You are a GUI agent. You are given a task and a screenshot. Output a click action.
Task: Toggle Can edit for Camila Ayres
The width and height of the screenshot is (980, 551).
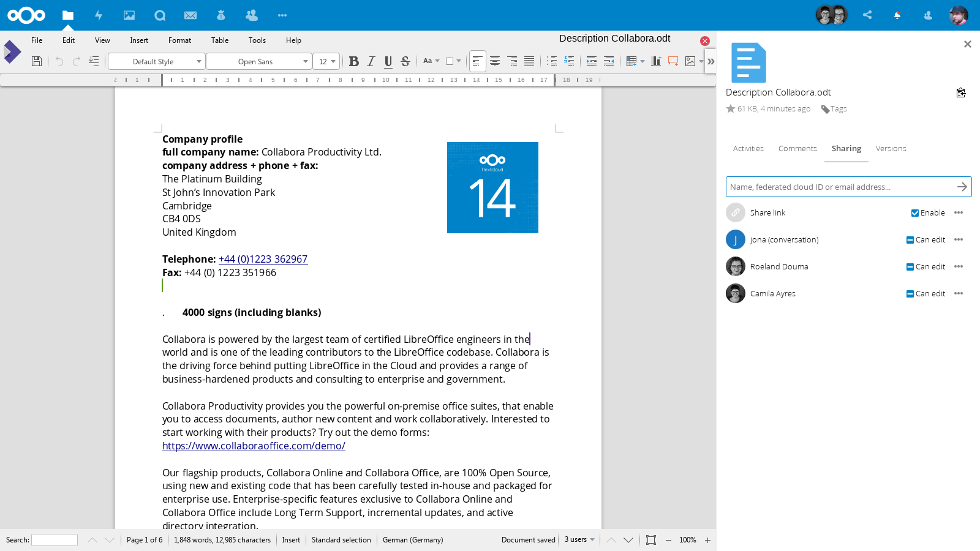pos(910,294)
